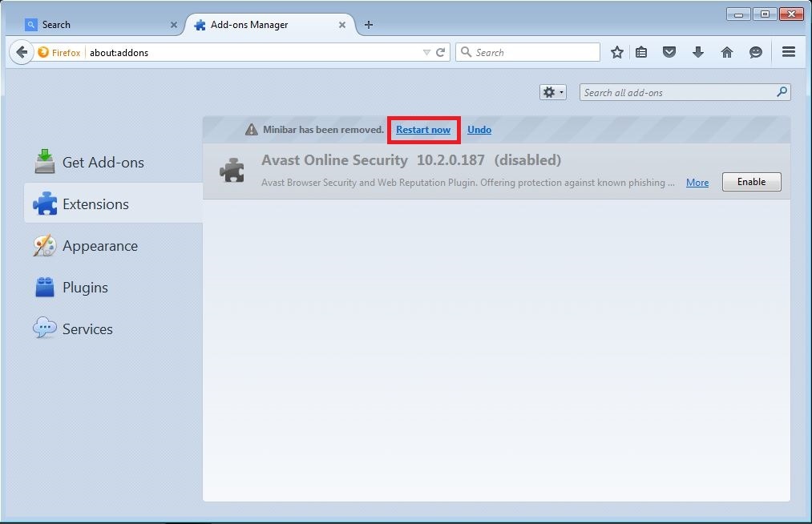The height and width of the screenshot is (524, 812).
Task: Show bookmarks list icon
Action: pyautogui.click(x=641, y=52)
